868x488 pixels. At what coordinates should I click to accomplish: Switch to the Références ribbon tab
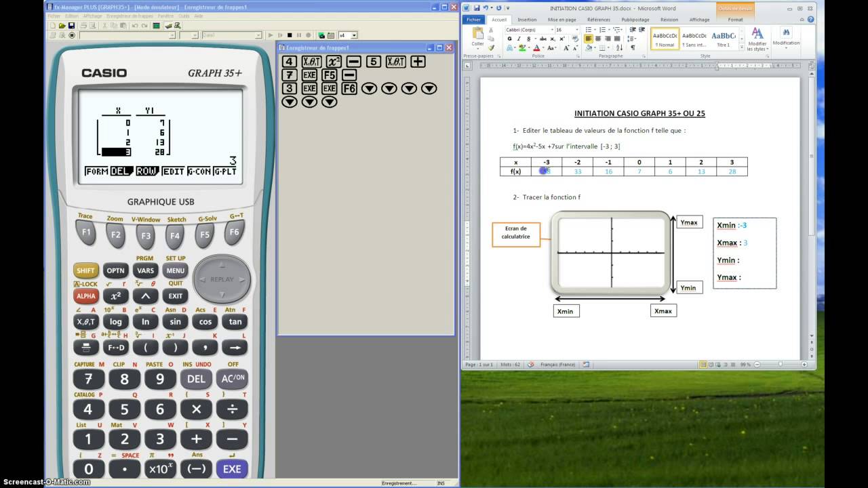tap(599, 20)
